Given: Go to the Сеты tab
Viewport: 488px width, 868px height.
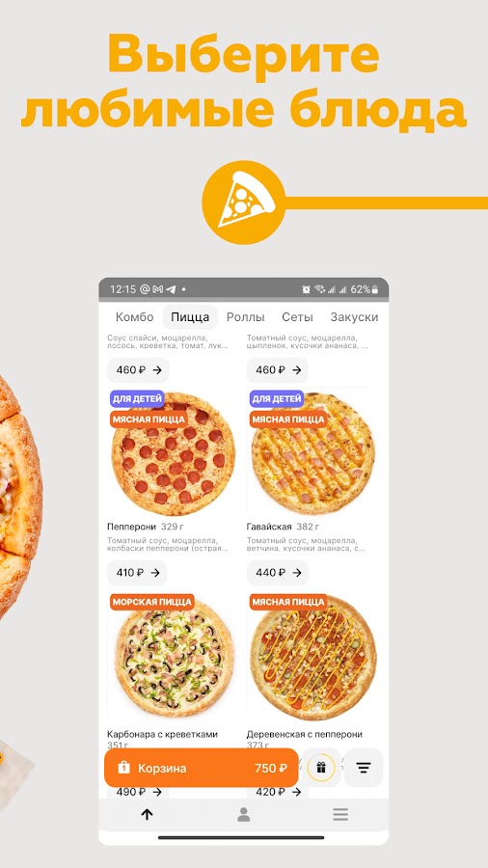Looking at the screenshot, I should click(x=297, y=317).
